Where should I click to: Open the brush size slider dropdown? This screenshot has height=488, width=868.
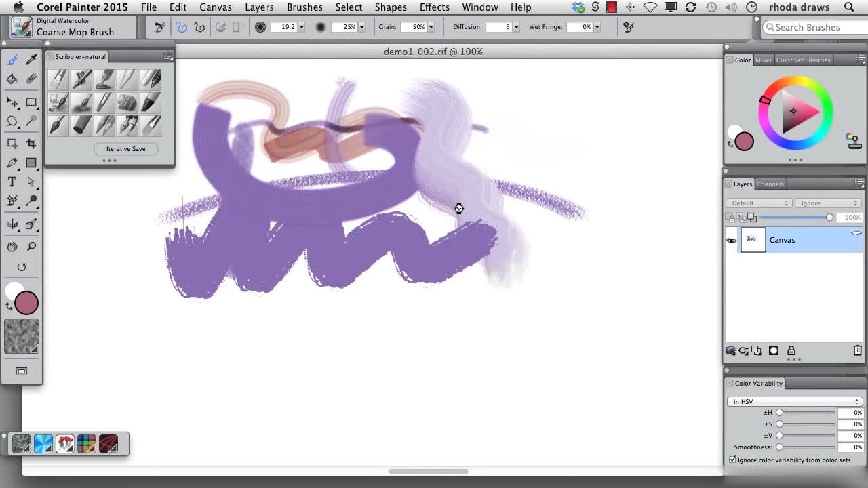pos(301,27)
